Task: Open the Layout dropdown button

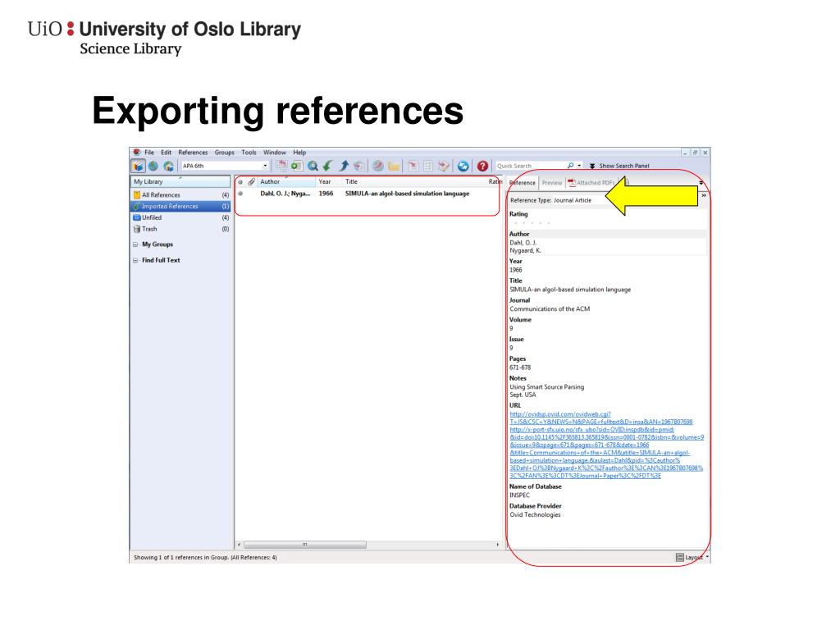Action: click(x=692, y=557)
